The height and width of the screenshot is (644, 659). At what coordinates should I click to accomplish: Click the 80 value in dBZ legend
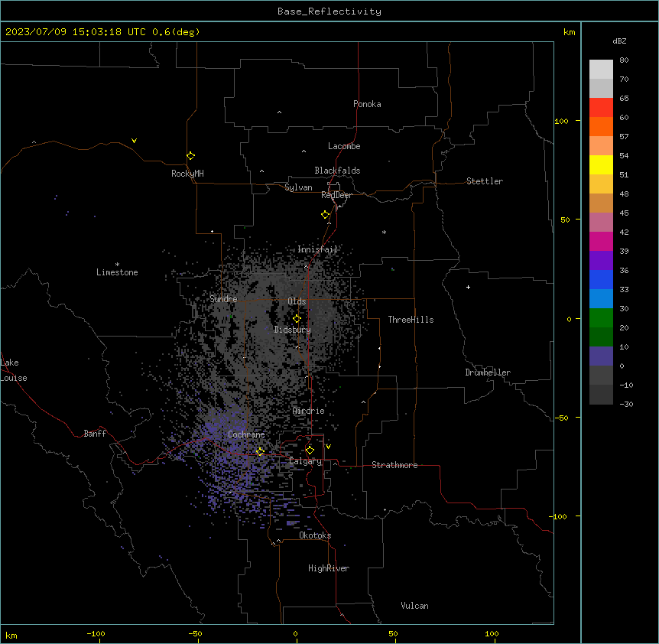pos(624,60)
